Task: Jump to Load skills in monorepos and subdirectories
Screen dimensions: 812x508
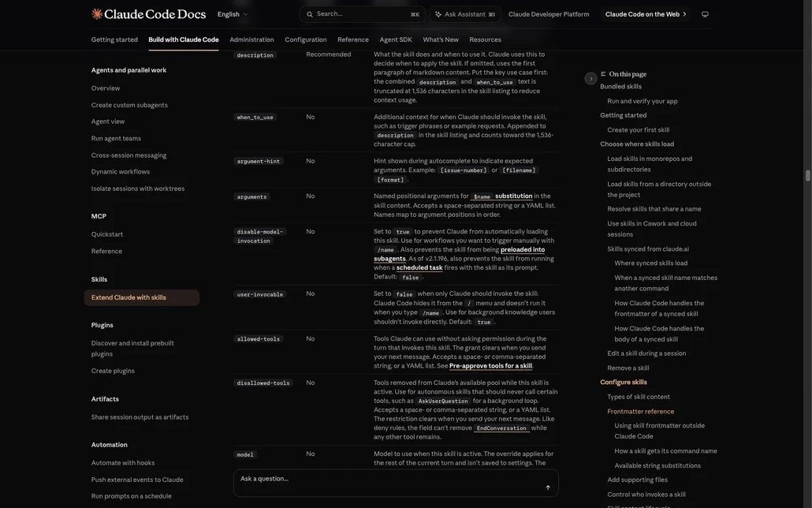Action: click(x=650, y=164)
